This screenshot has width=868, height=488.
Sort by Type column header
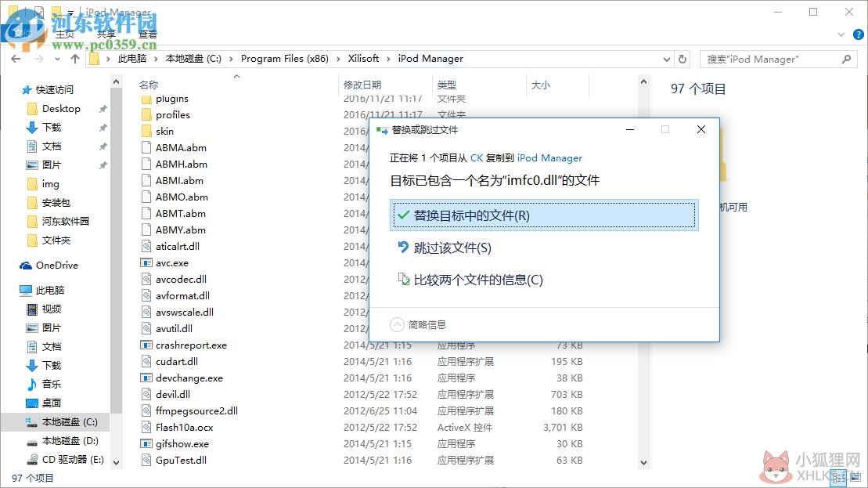446,85
